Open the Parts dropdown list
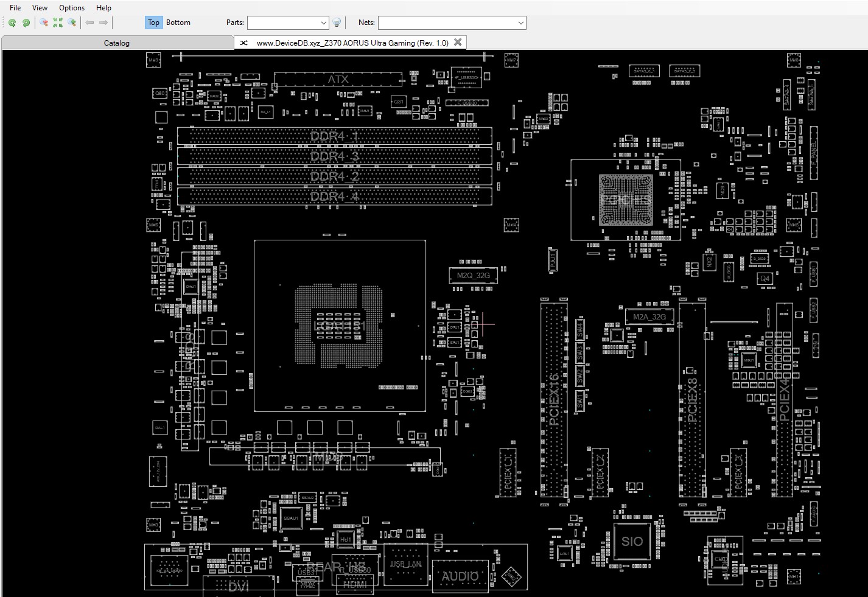The width and height of the screenshot is (868, 597). 323,23
